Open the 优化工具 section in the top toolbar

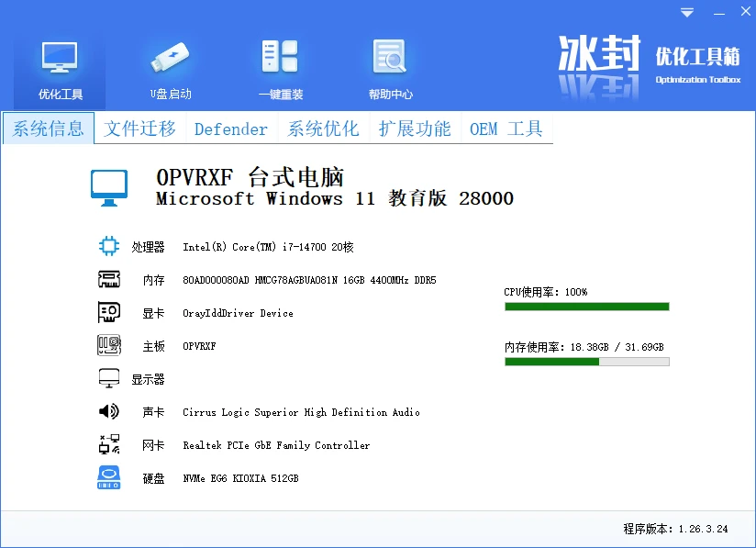coord(60,71)
